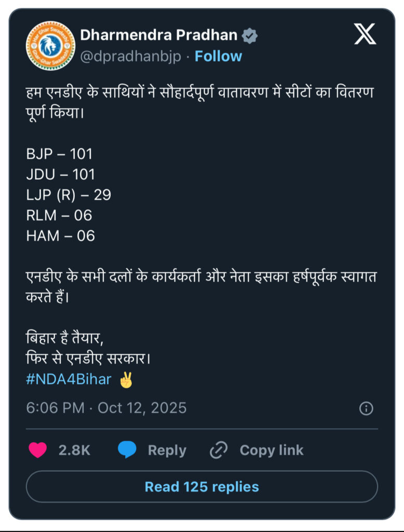Click the chain link icon
The height and width of the screenshot is (532, 404).
(219, 450)
